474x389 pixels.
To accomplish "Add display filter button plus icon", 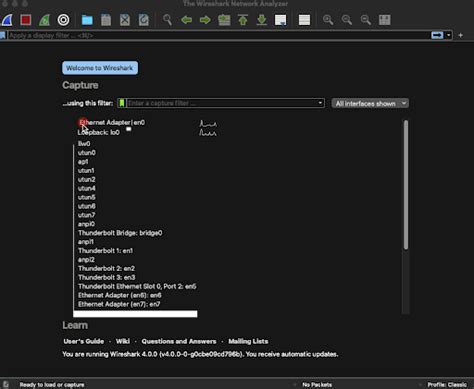I will 460,35.
